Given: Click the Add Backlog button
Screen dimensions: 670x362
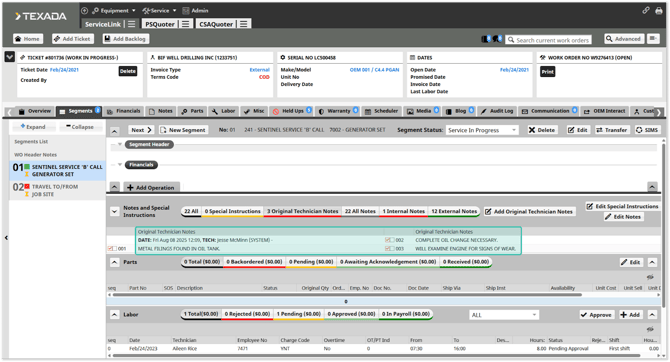Looking at the screenshot, I should [125, 39].
